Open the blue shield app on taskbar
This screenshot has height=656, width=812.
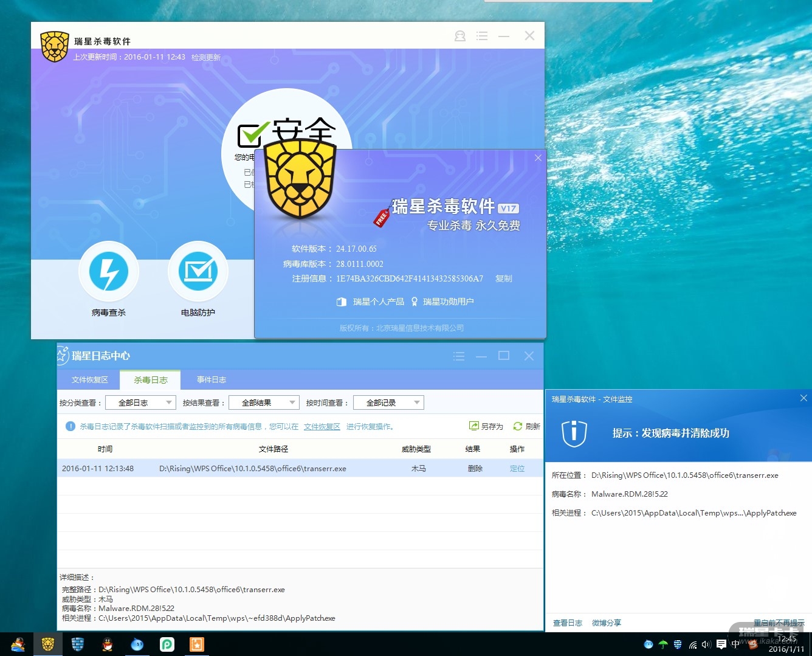point(78,644)
